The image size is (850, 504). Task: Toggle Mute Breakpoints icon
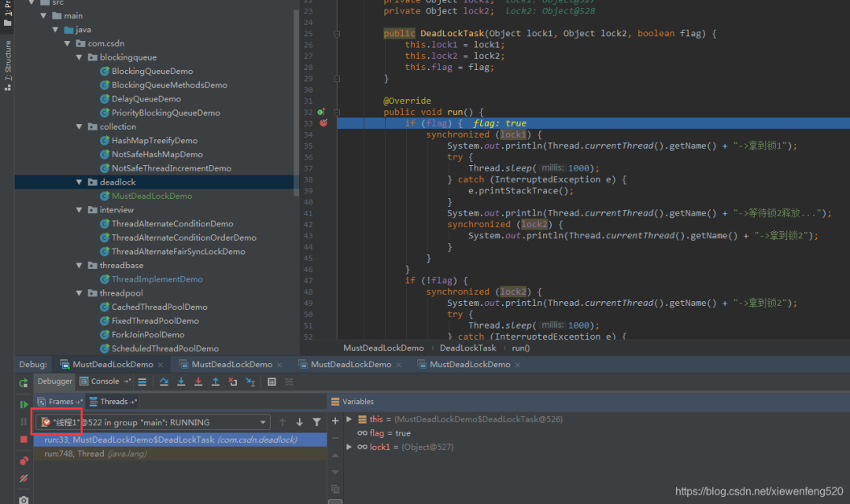(24, 479)
